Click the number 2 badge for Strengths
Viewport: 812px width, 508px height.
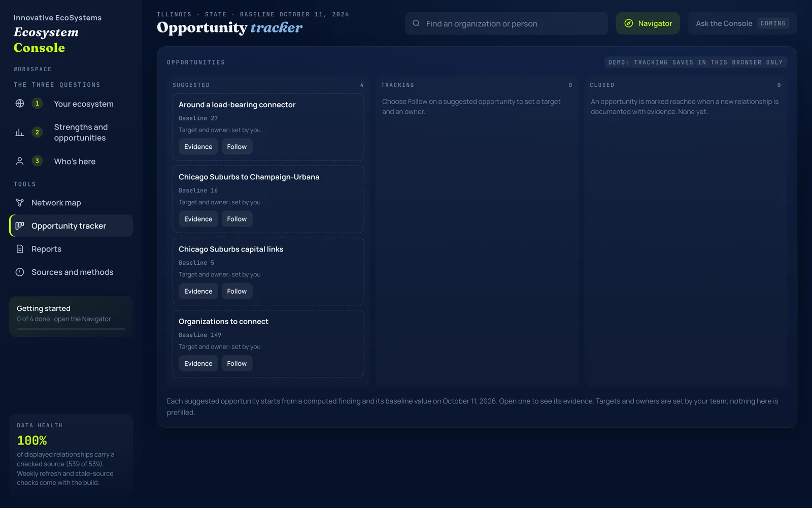tap(37, 133)
